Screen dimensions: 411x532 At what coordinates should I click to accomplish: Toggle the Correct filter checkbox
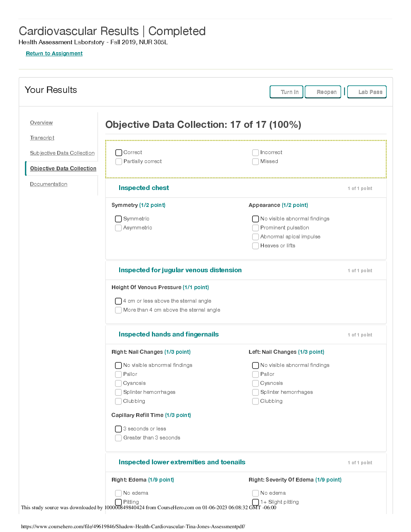point(119,153)
